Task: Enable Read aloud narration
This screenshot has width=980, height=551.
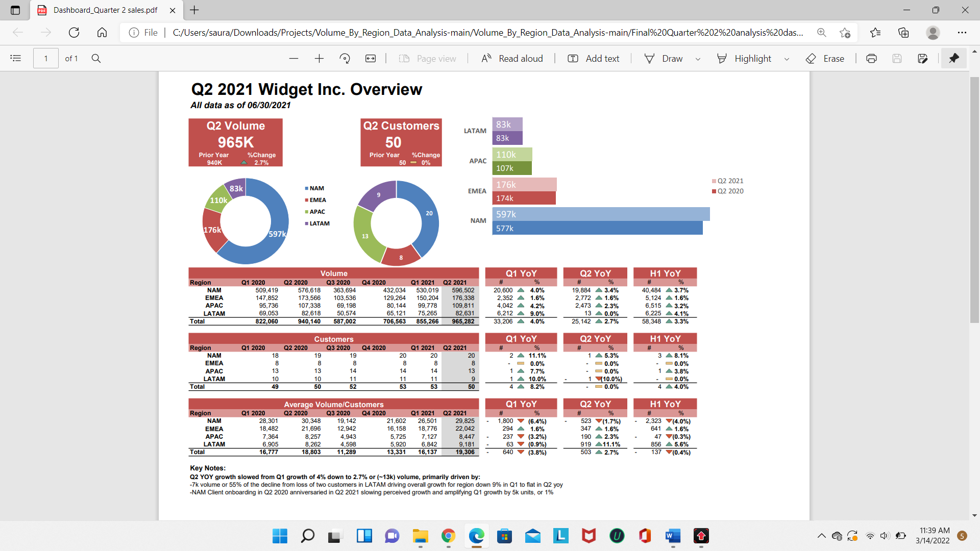Action: tap(512, 58)
